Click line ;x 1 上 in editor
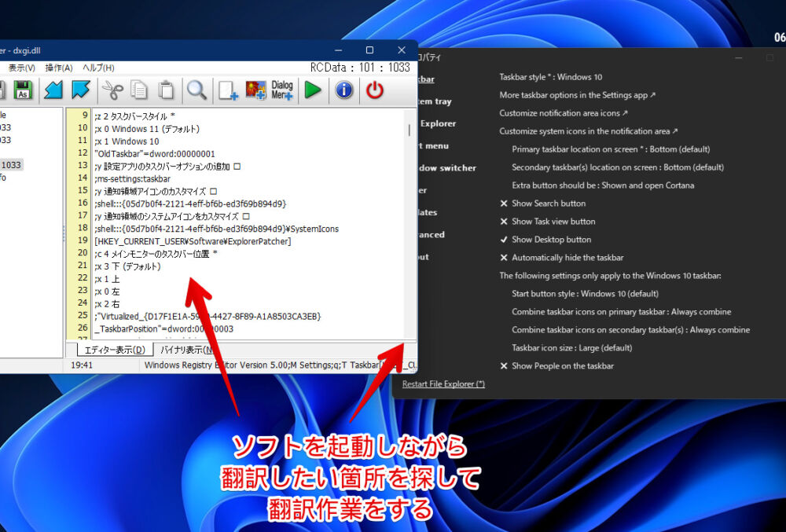 coord(107,279)
